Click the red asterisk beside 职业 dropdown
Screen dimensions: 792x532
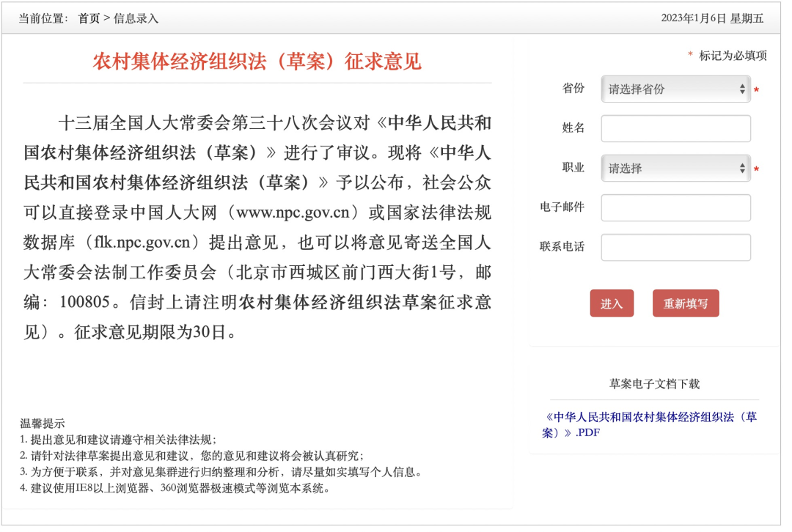point(756,170)
